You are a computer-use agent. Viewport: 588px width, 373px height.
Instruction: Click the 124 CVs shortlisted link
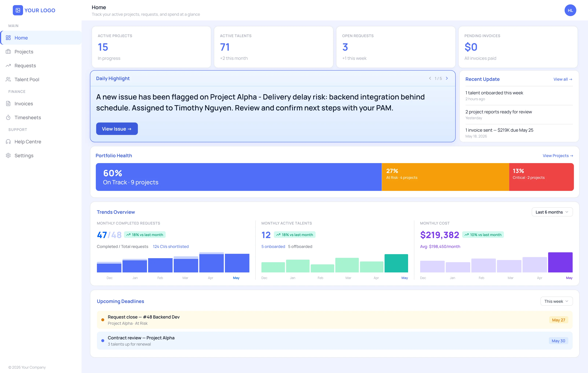(x=171, y=246)
